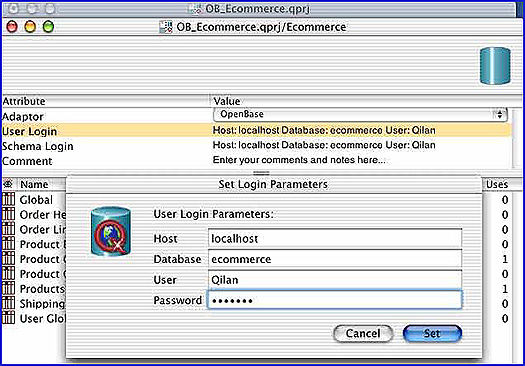
Task: Click the Schema Login value text
Action: coord(324,145)
